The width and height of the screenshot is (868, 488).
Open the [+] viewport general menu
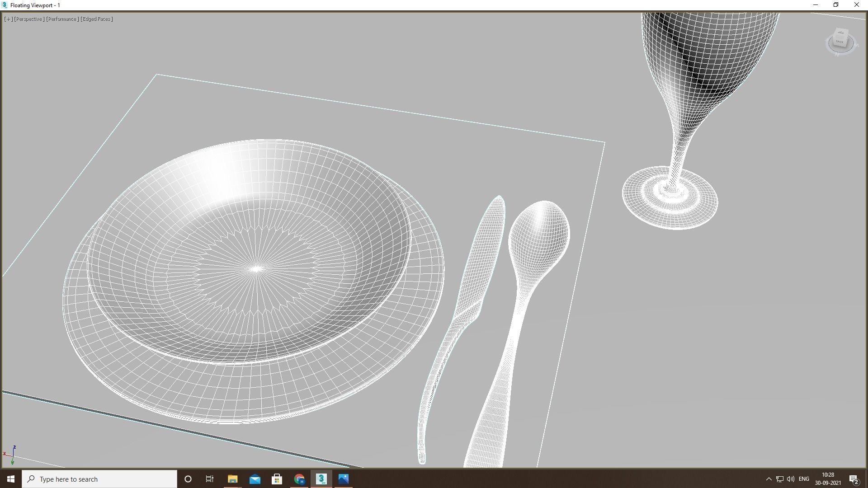8,19
